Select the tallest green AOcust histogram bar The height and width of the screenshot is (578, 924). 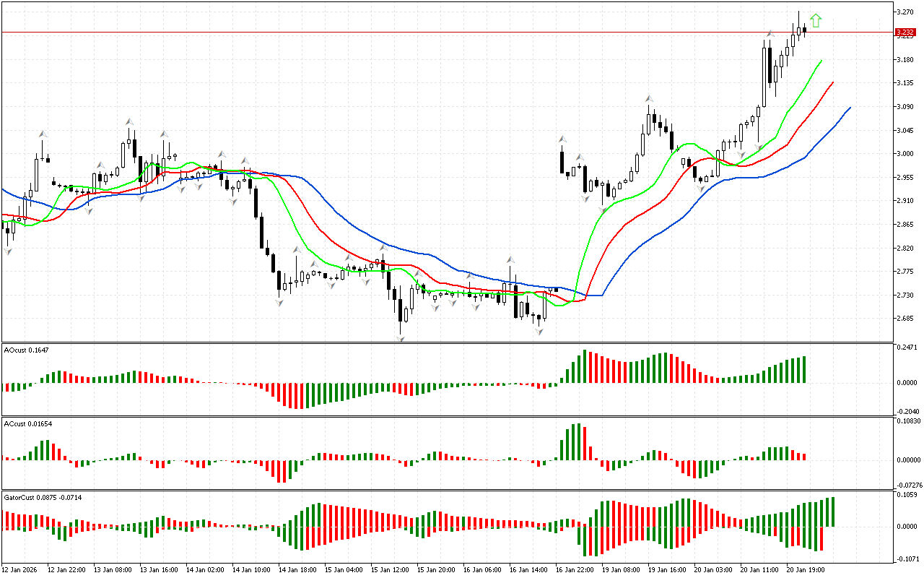coord(585,366)
